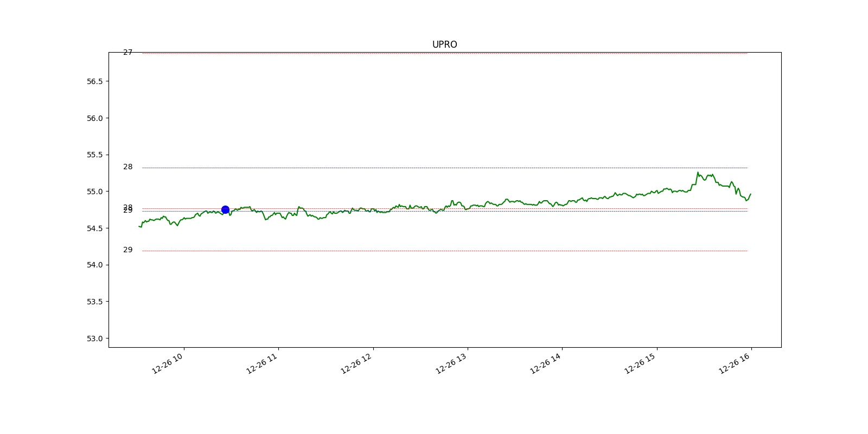The image size is (868, 434).
Task: Click the blue circular marker on the price line
Action: pos(225,209)
